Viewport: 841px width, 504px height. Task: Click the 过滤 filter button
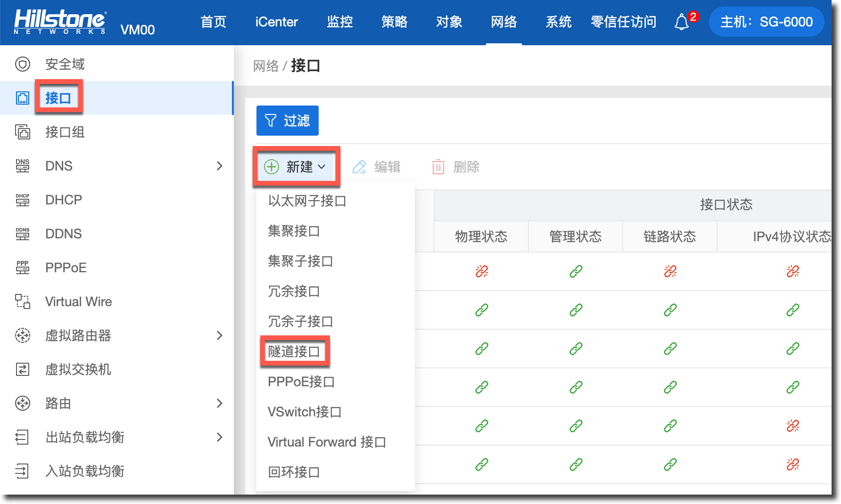(288, 121)
